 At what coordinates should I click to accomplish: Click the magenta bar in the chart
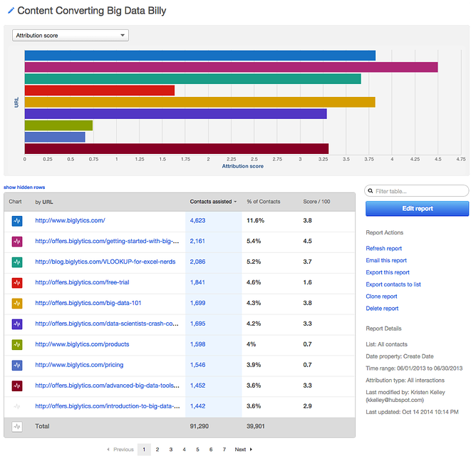pyautogui.click(x=231, y=67)
